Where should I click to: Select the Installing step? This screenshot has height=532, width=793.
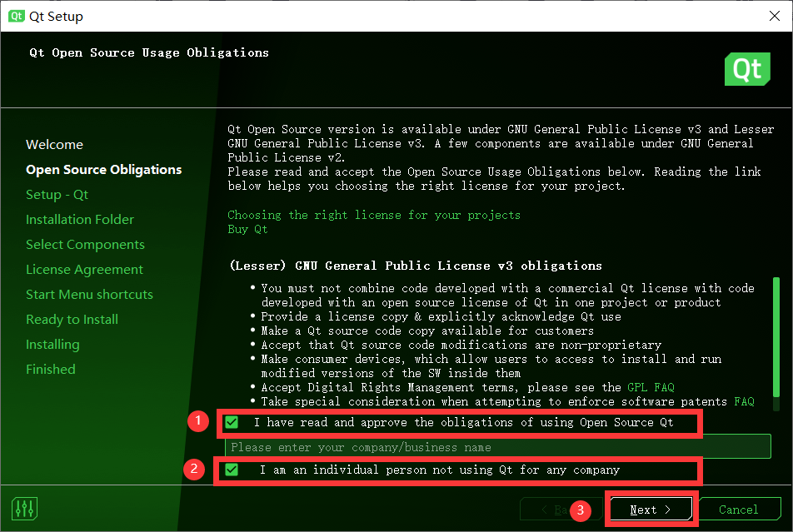point(52,345)
